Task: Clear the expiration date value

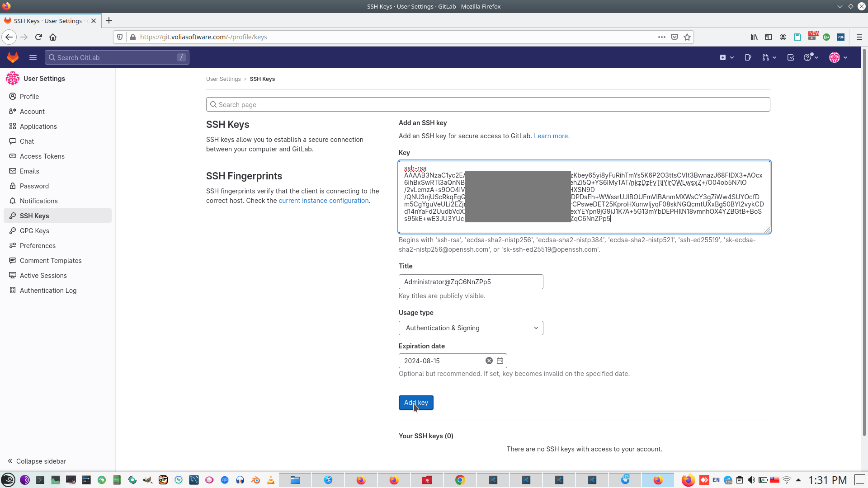Action: [x=489, y=361]
